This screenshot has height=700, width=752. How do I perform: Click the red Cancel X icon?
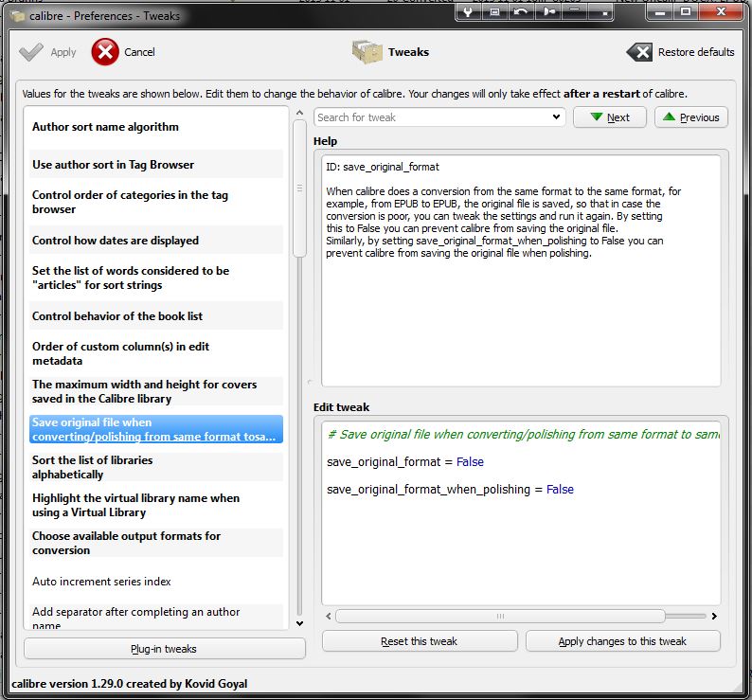coord(105,52)
